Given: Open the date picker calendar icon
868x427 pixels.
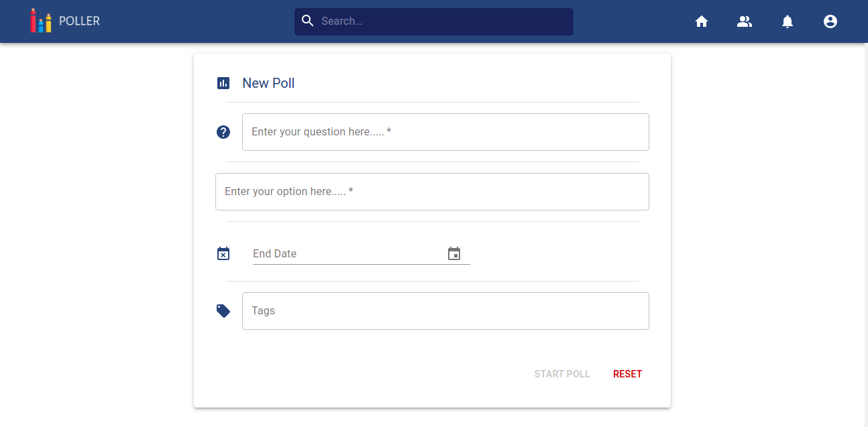Looking at the screenshot, I should coord(454,253).
